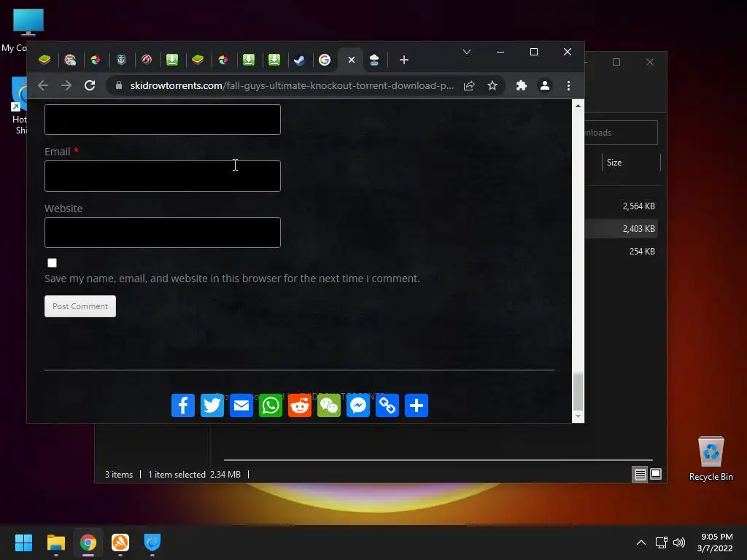Viewport: 747px width, 560px height.
Task: Share via Messenger
Action: coord(357,405)
